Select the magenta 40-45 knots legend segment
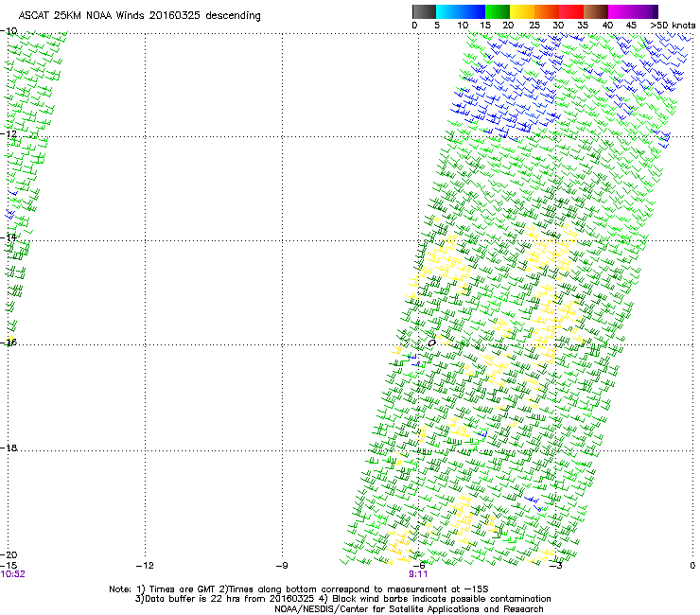This screenshot has height=615, width=700. 621,11
